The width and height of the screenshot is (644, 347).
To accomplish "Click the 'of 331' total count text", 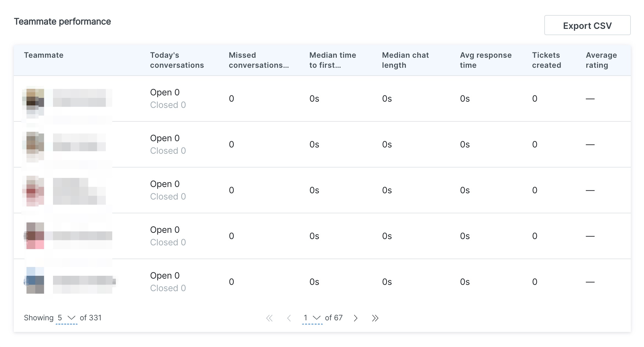I will tap(91, 318).
